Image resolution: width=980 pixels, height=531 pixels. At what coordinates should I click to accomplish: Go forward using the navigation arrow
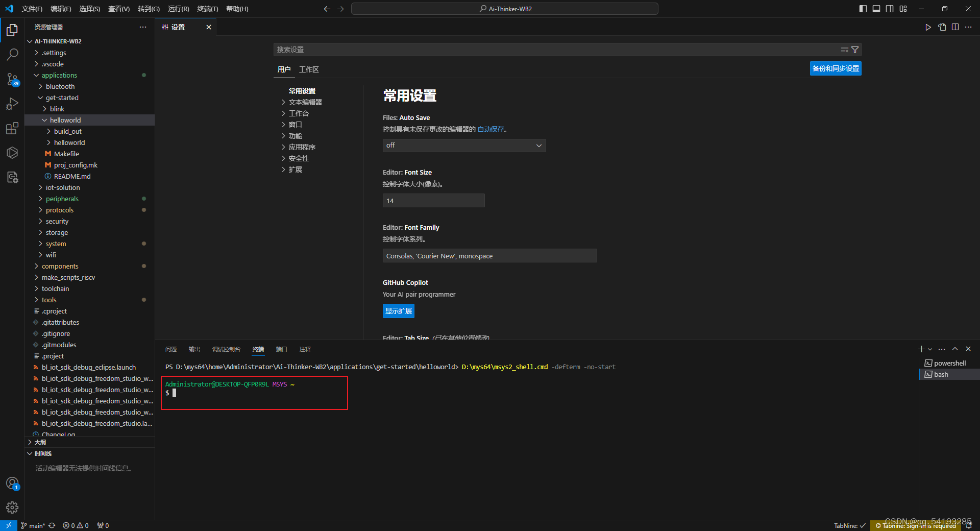[x=340, y=9]
